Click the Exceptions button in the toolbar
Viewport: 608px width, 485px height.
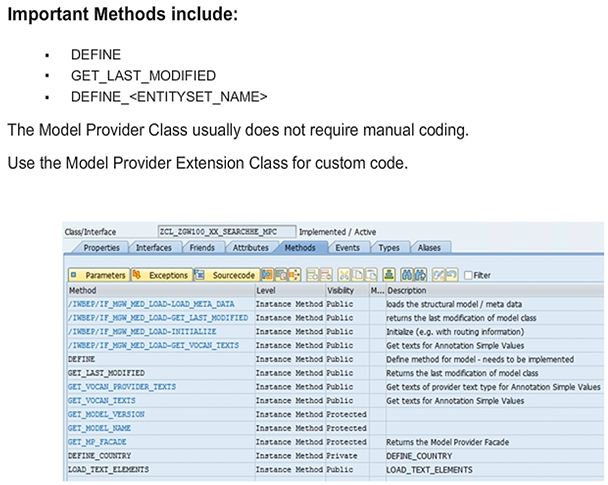pos(160,274)
